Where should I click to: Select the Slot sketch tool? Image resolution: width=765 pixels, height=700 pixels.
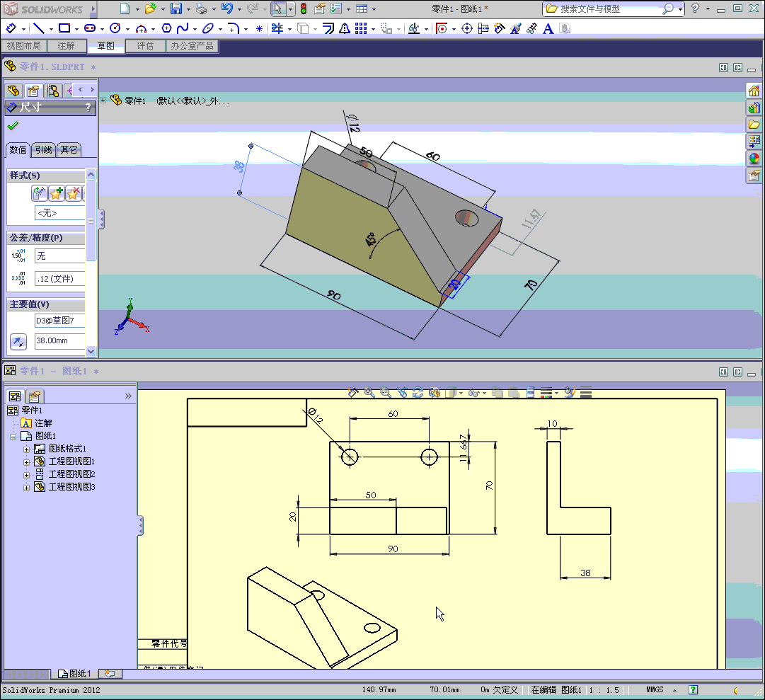(x=90, y=28)
